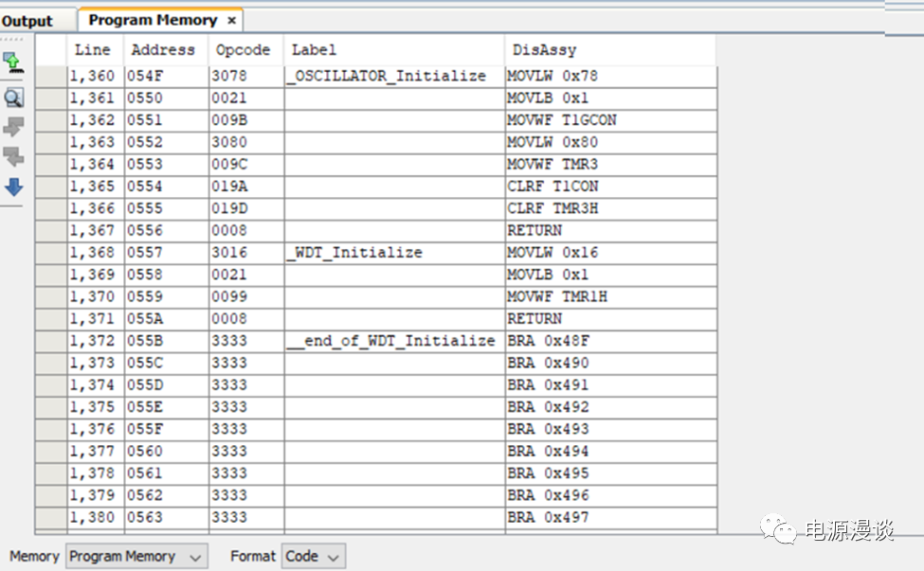
Task: Open the Memory type dropdown
Action: pos(136,557)
